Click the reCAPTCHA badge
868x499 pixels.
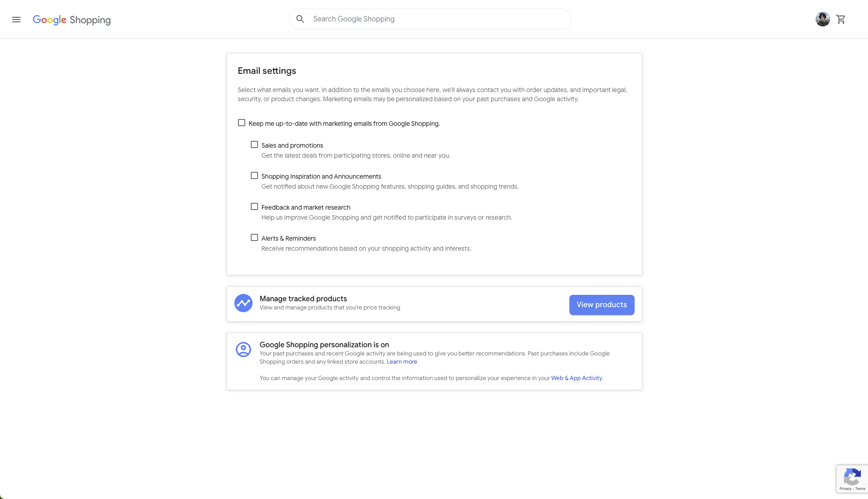pyautogui.click(x=852, y=478)
